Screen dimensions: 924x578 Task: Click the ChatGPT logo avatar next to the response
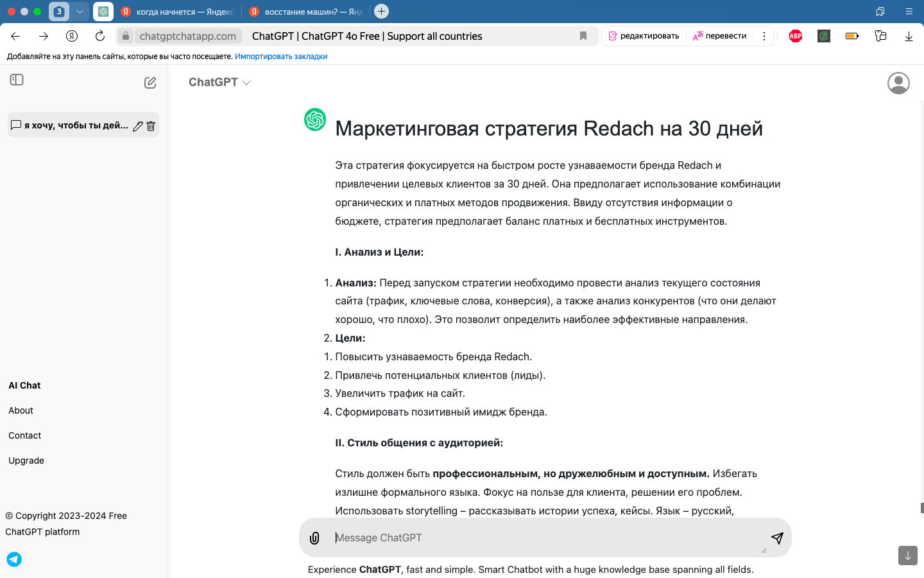315,119
